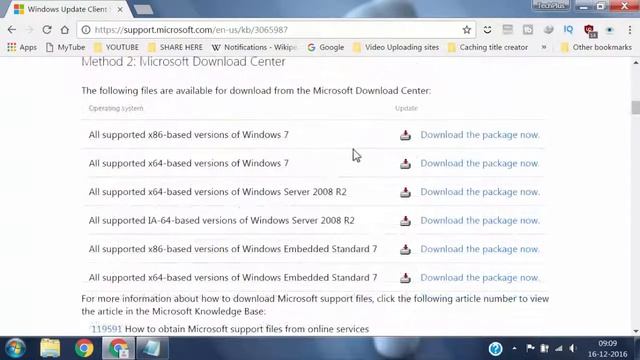Open File Explorer from the taskbar
Image resolution: width=640 pixels, height=360 pixels.
click(50, 348)
